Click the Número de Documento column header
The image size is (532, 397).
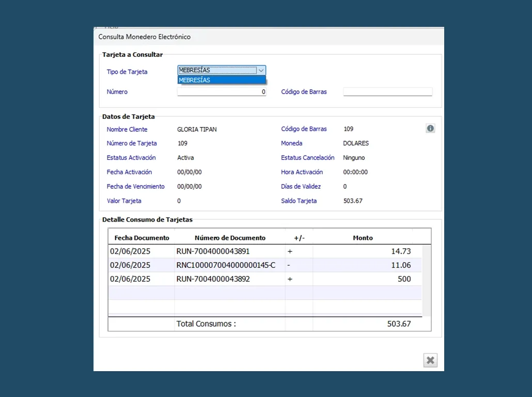(x=230, y=238)
